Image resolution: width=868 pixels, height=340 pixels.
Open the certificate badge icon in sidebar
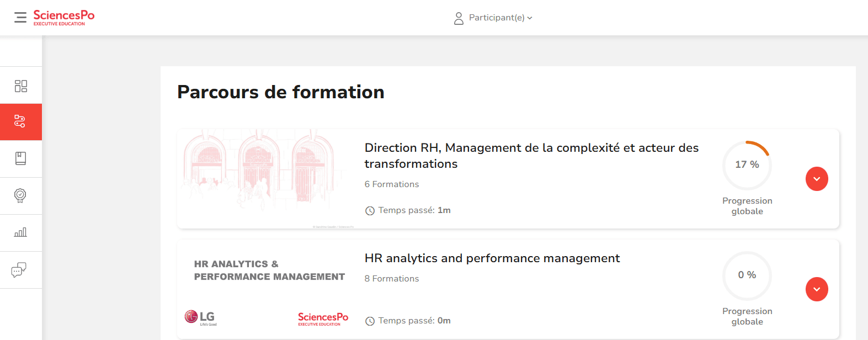tap(20, 195)
